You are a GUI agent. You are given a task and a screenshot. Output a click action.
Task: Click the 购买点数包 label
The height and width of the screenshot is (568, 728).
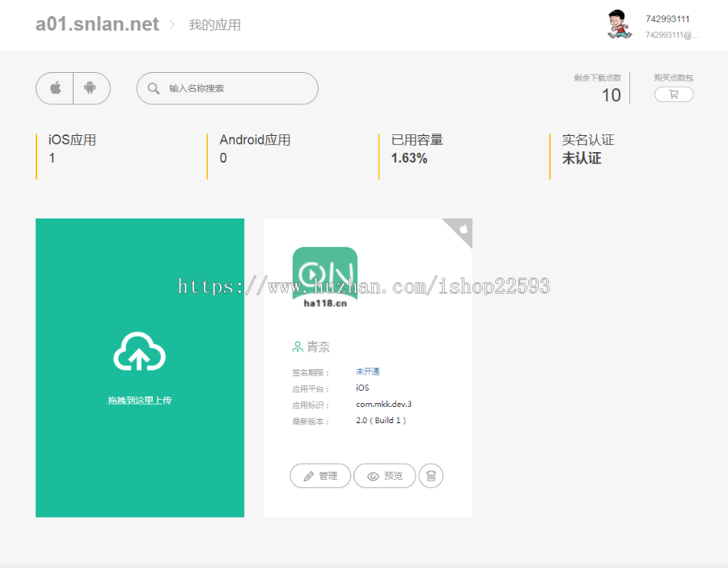pos(674,78)
